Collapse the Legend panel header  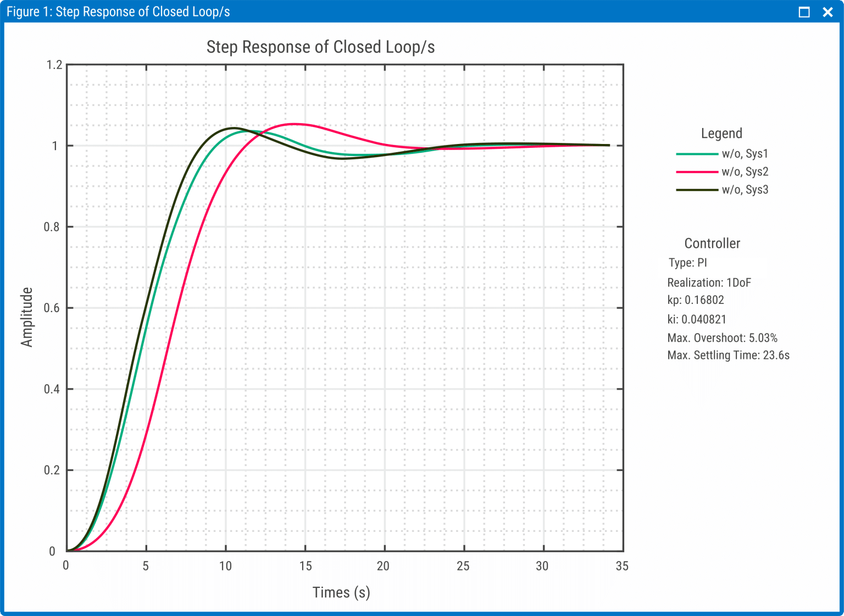[x=721, y=134]
